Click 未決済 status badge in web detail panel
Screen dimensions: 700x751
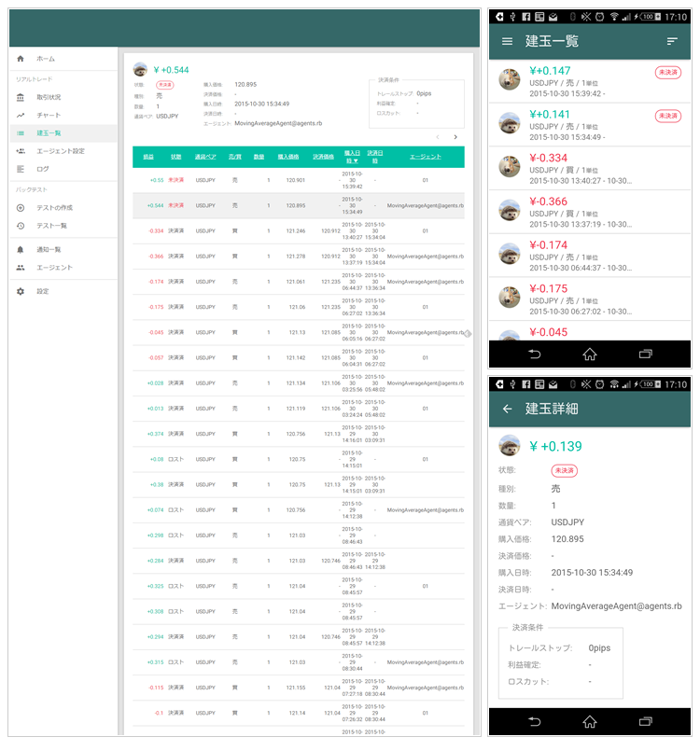(165, 85)
